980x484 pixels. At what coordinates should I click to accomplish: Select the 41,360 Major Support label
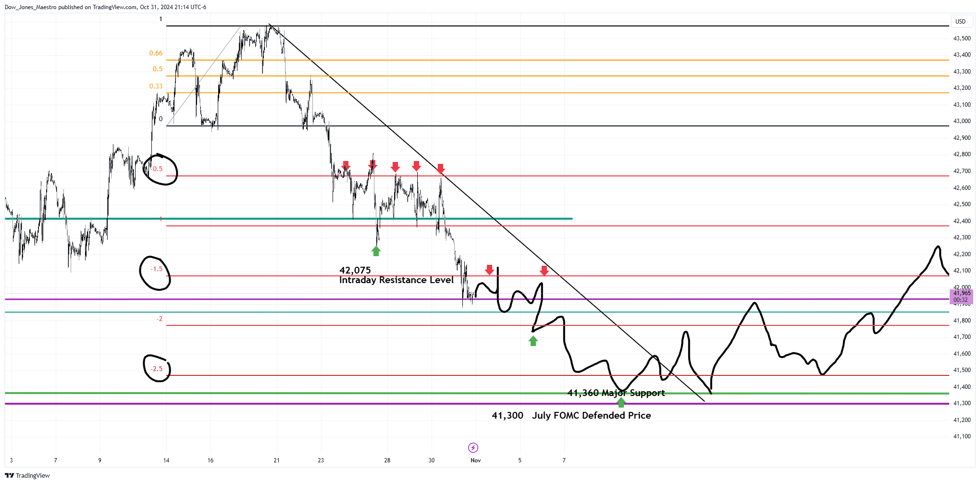click(616, 393)
